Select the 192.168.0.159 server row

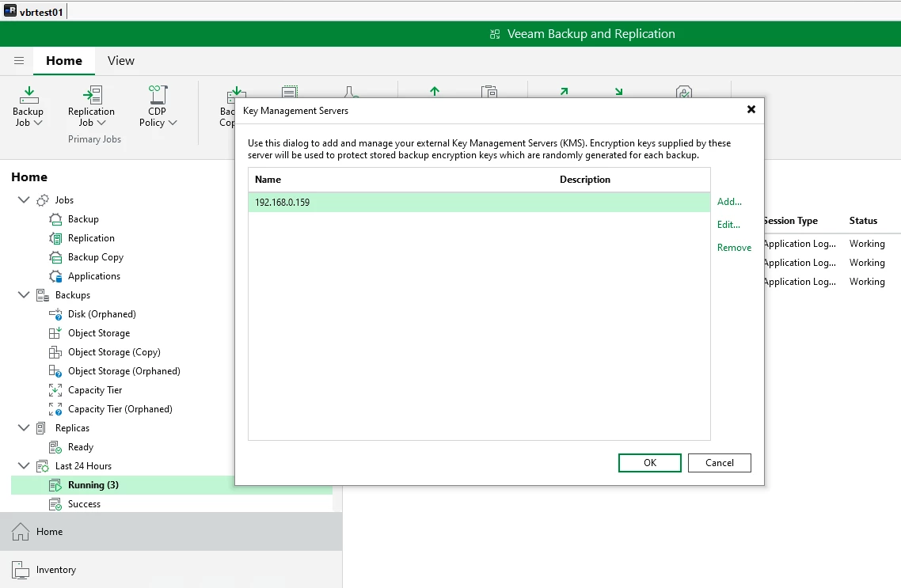[479, 202]
